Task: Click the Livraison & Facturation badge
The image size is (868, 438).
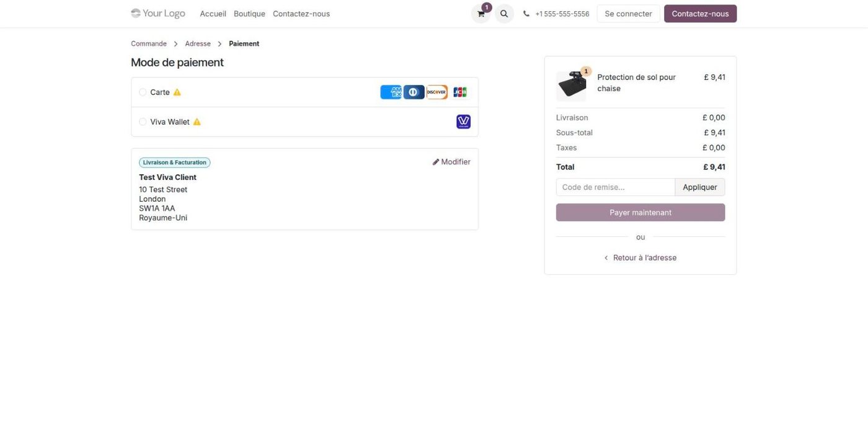Action: click(x=175, y=163)
